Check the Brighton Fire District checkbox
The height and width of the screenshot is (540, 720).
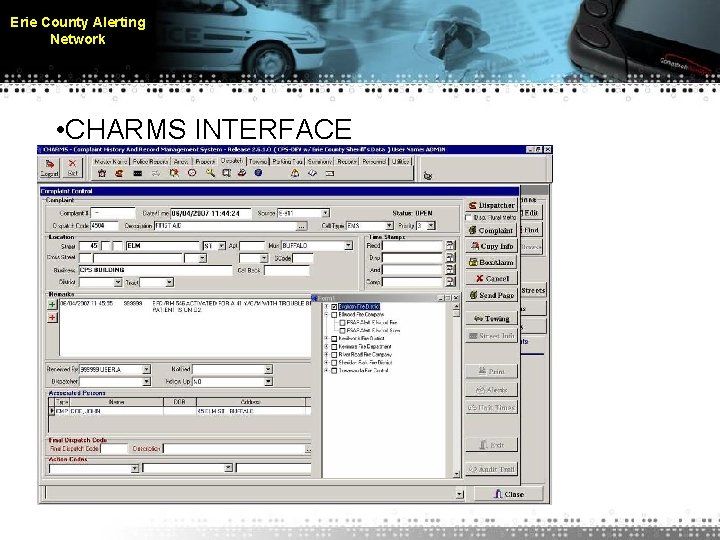tap(334, 307)
